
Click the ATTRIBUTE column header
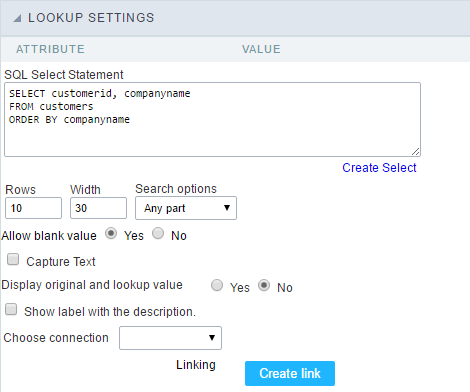coord(50,49)
